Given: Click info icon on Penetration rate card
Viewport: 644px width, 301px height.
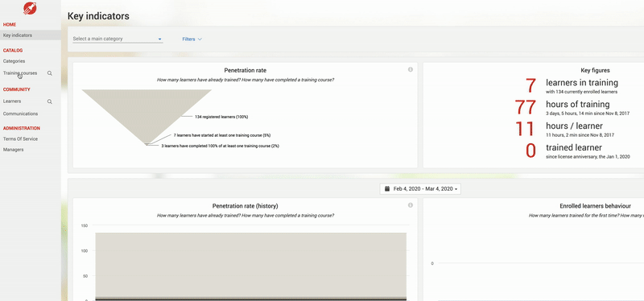Looking at the screenshot, I should (x=411, y=70).
